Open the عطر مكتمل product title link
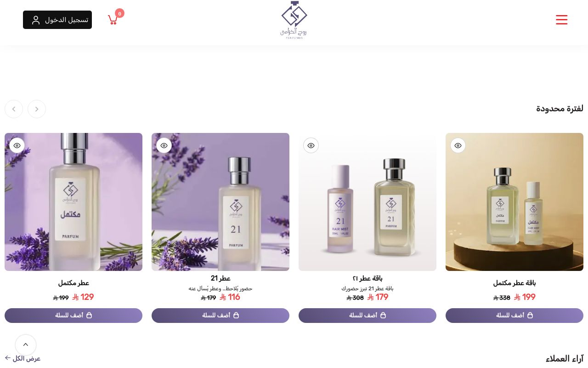The image size is (588, 368). 73,283
